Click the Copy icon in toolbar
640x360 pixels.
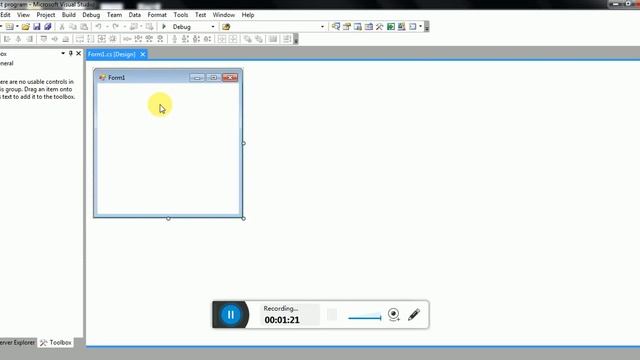pos(73,27)
